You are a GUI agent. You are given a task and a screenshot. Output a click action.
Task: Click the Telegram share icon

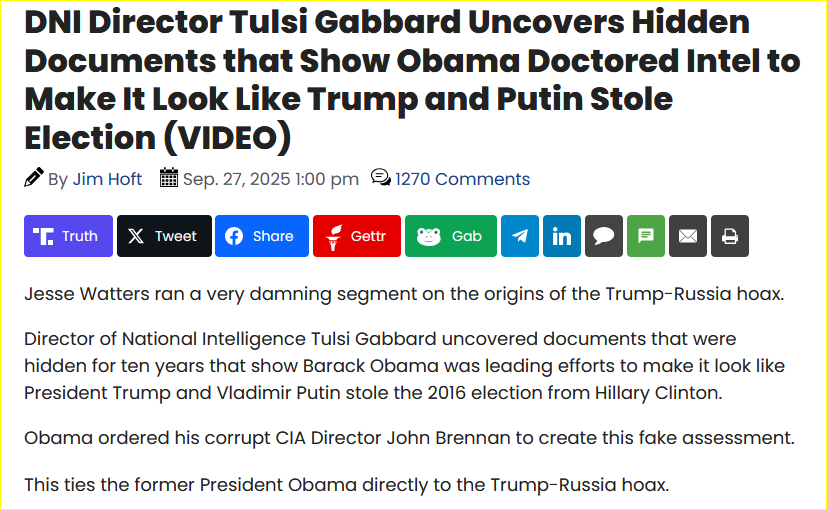click(519, 236)
